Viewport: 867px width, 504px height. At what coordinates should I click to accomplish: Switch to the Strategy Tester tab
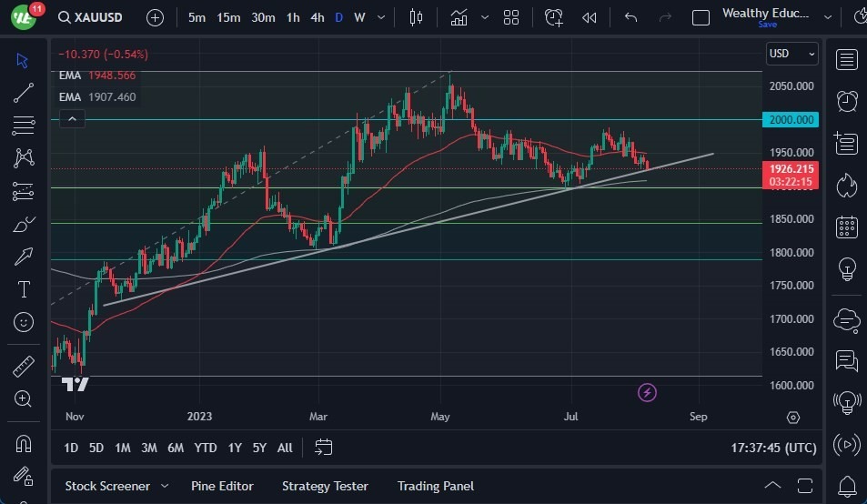(325, 486)
